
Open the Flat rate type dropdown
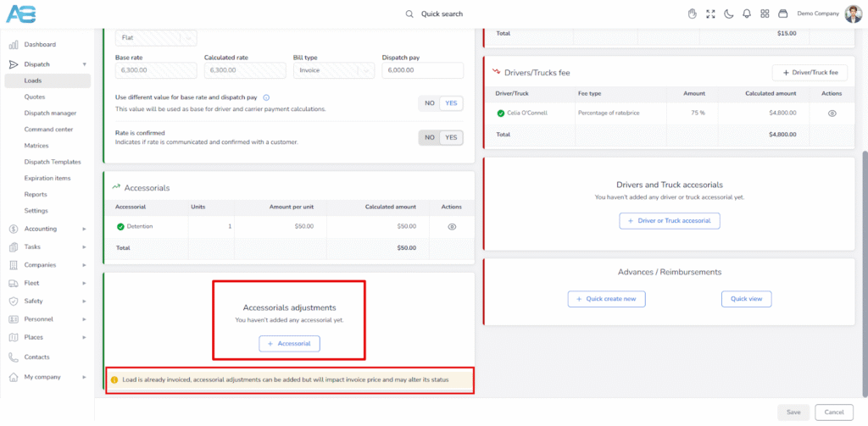pyautogui.click(x=156, y=37)
